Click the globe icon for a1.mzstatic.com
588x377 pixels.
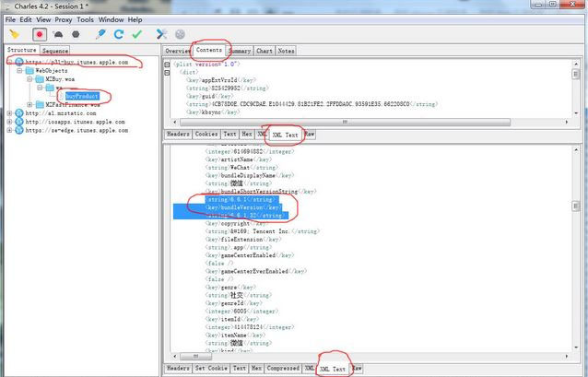point(19,112)
